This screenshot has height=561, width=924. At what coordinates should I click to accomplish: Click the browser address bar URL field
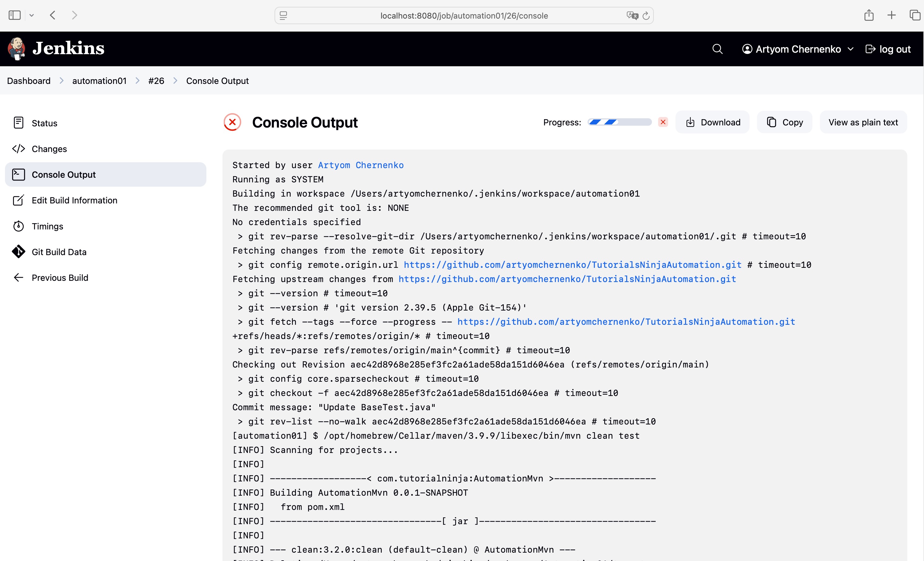coord(464,16)
